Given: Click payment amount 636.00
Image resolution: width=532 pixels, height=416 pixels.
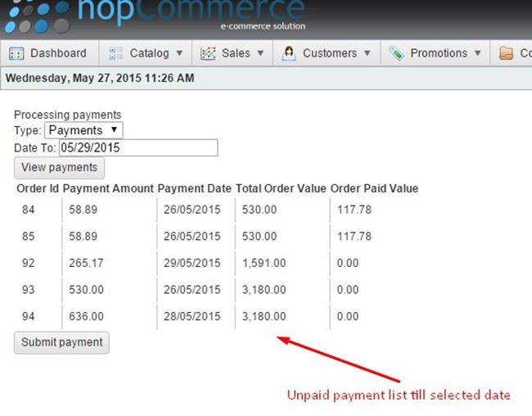Looking at the screenshot, I should click(x=86, y=316).
